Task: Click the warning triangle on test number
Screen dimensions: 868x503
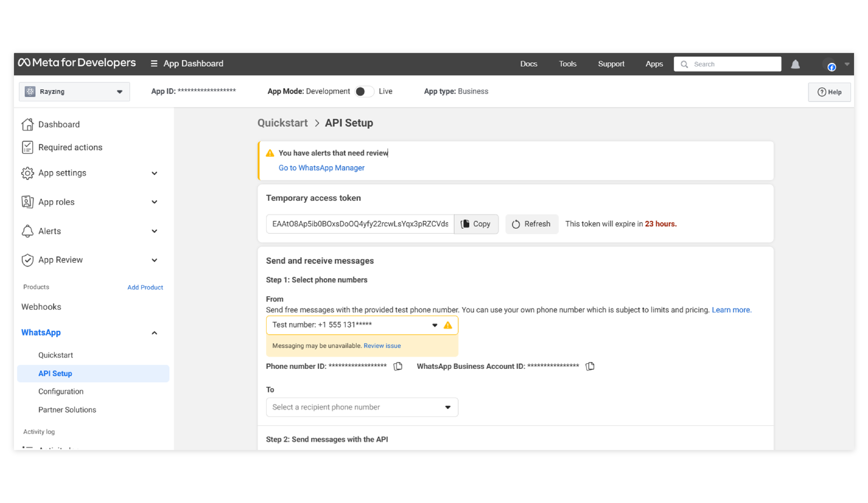Action: (447, 325)
